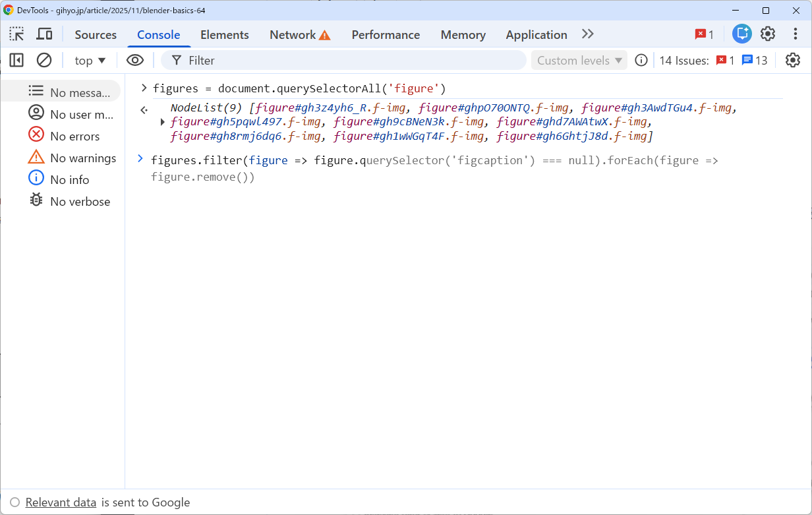Switch to the Elements tab
812x515 pixels.
point(224,34)
